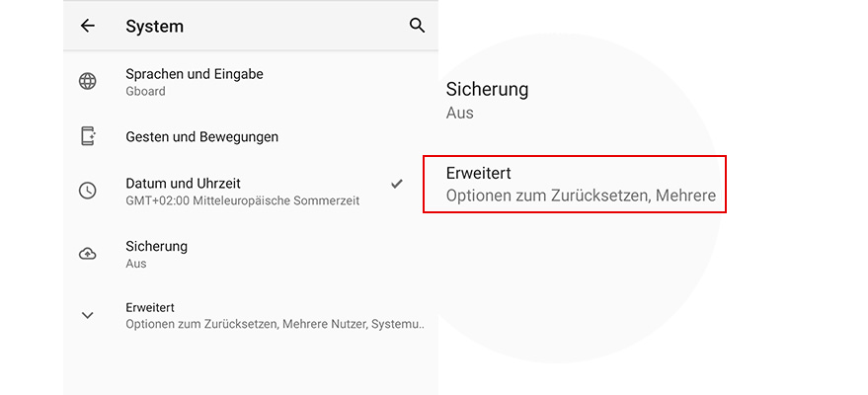The width and height of the screenshot is (868, 395).
Task: Open Gesten und Bewegungen
Action: pos(201,136)
